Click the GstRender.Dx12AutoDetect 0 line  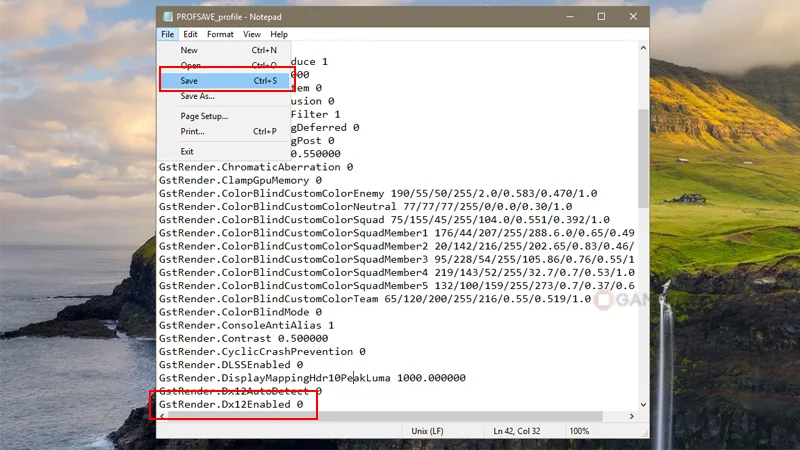point(240,391)
